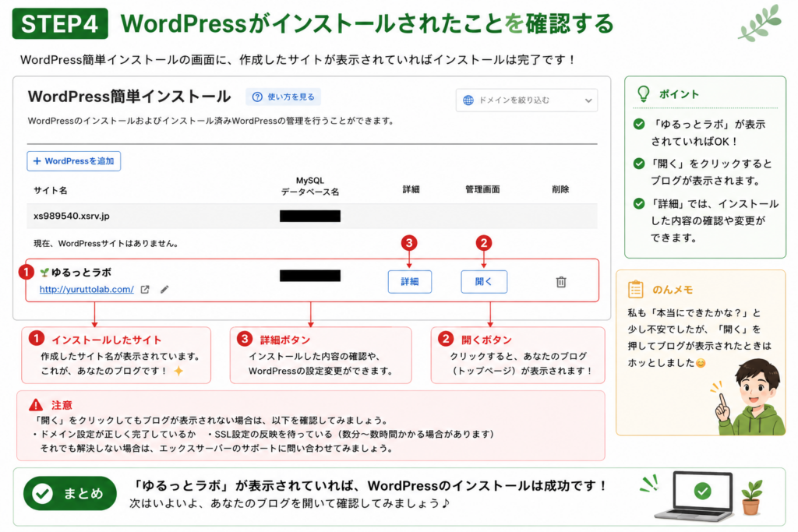Click the notepad icon in のんメモ panel
The height and width of the screenshot is (532, 798).
coord(636,290)
